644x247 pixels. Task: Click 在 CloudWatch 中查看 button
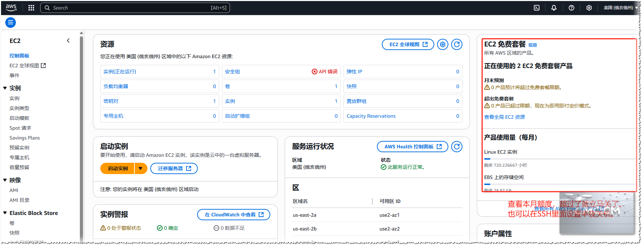pyautogui.click(x=234, y=215)
